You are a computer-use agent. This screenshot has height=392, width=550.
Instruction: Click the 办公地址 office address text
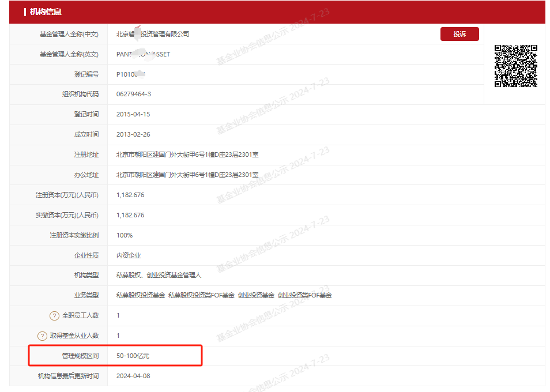(187, 175)
